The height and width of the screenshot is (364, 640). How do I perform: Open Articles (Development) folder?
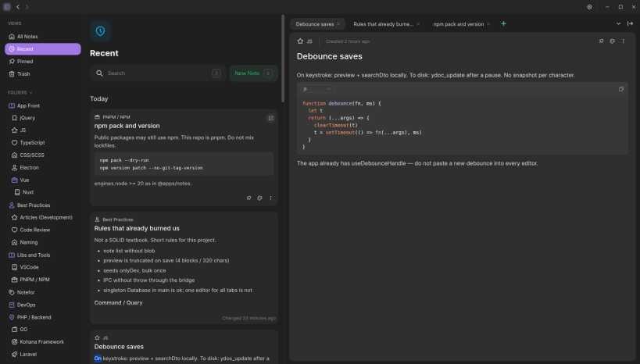pyautogui.click(x=44, y=217)
